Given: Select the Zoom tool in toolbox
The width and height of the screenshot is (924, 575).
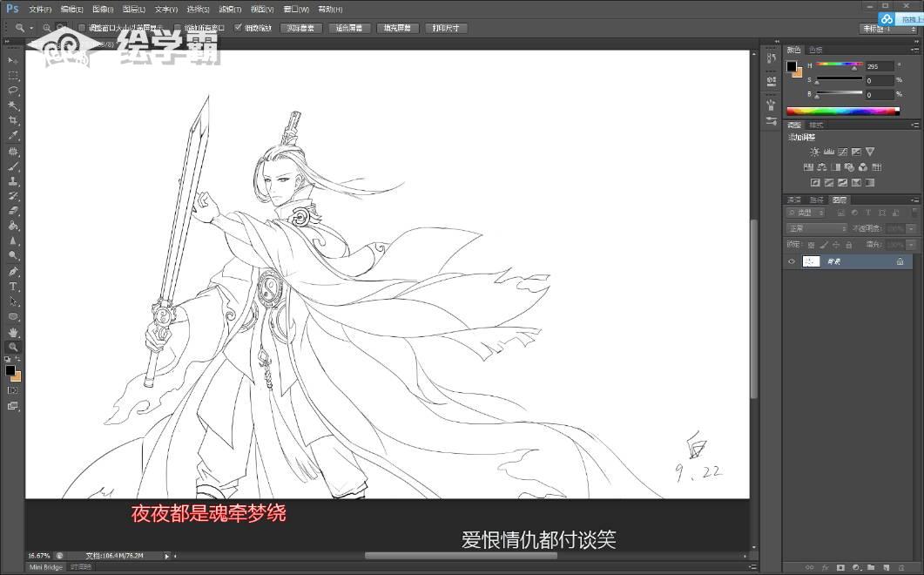Looking at the screenshot, I should tap(13, 348).
